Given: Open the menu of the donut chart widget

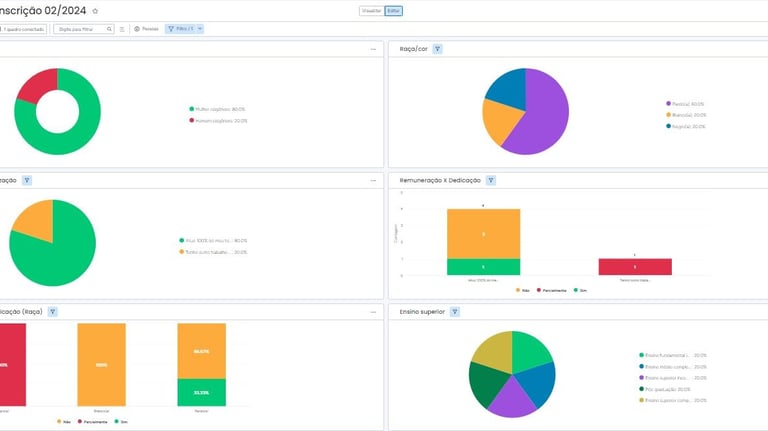Looking at the screenshot, I should (x=373, y=49).
